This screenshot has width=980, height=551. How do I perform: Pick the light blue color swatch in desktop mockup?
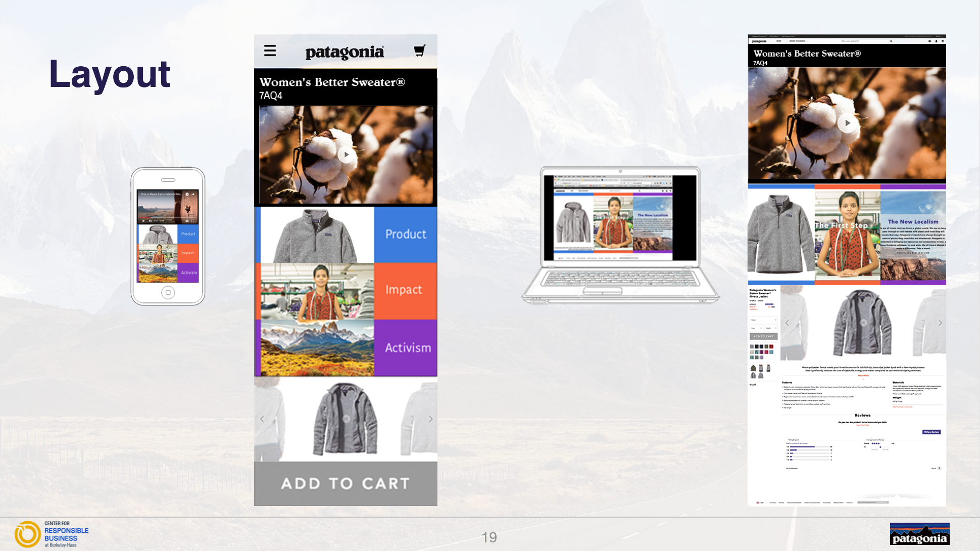tap(771, 352)
